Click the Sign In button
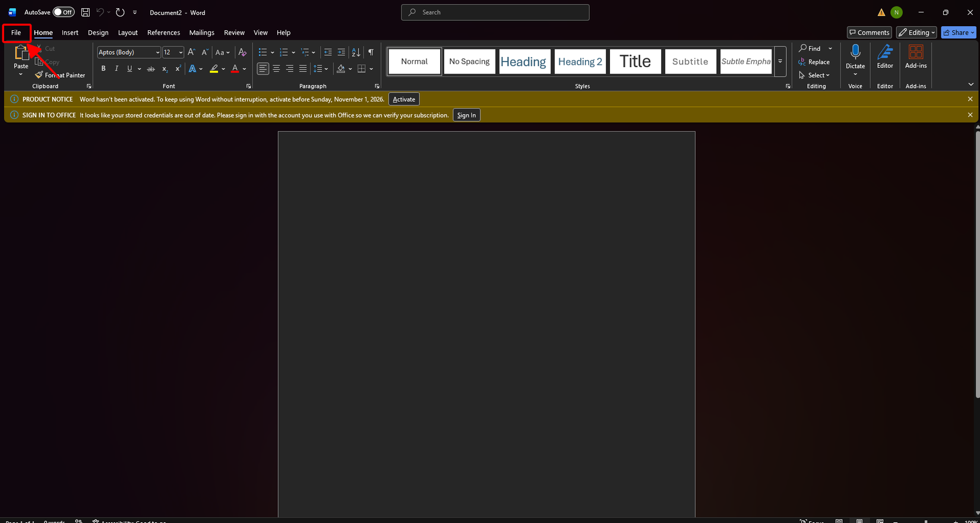 [x=466, y=115]
